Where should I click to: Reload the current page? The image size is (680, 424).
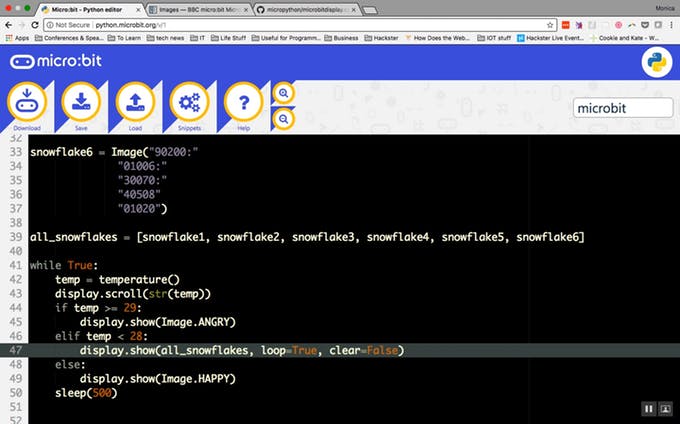(x=35, y=25)
